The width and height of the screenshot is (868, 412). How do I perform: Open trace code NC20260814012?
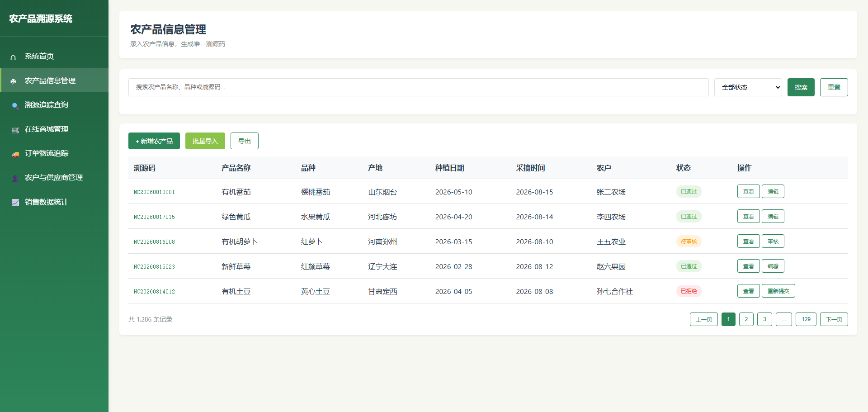click(x=154, y=292)
